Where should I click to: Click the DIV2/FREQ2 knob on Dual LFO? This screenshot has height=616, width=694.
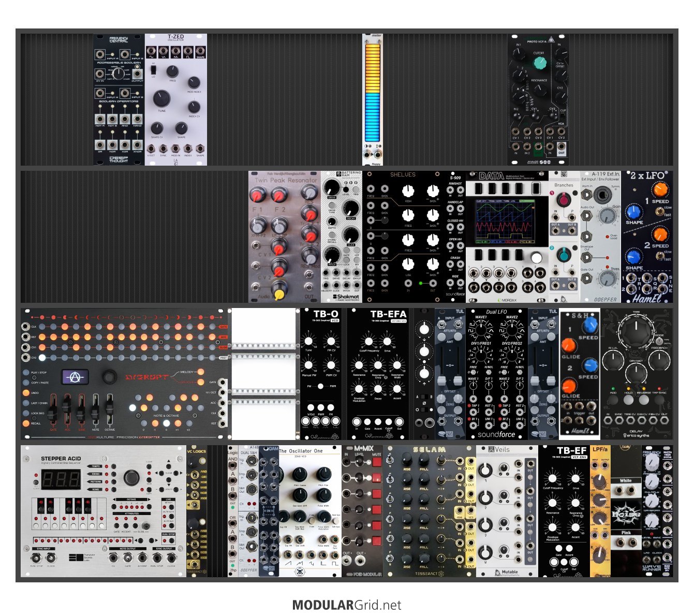(511, 356)
